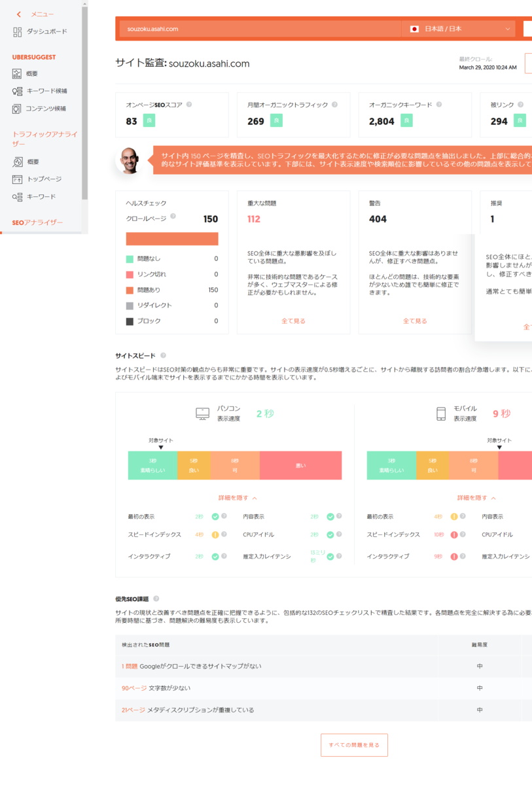Viewport: 532px width, 785px height.
Task: Click the yellow 良い mobile speed segment
Action: (433, 465)
